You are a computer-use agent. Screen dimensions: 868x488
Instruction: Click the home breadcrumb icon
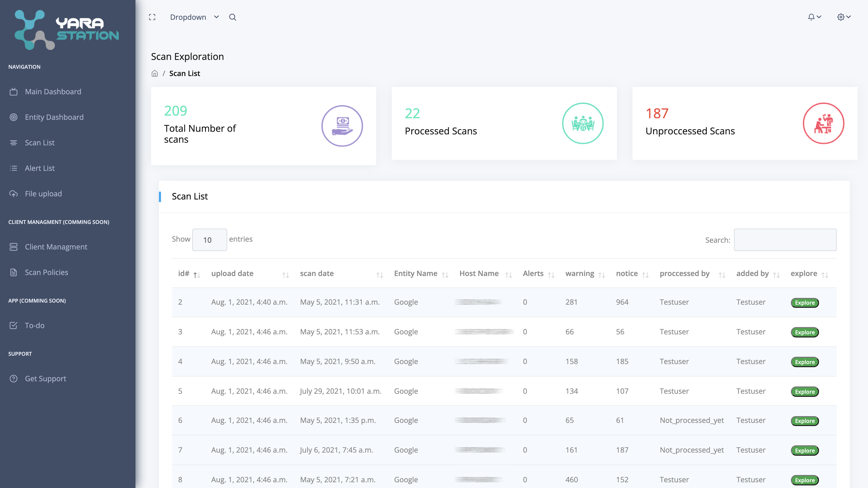pyautogui.click(x=155, y=73)
